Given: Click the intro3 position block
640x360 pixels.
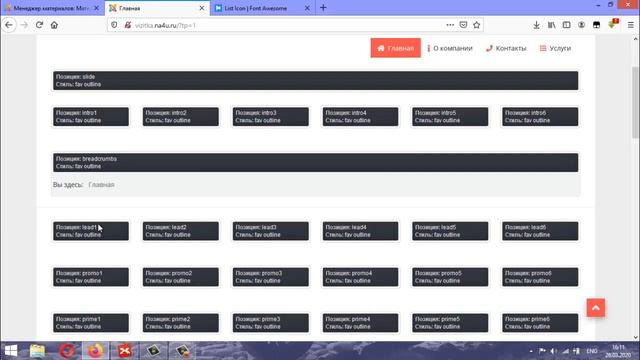Looking at the screenshot, I should pos(270,117).
